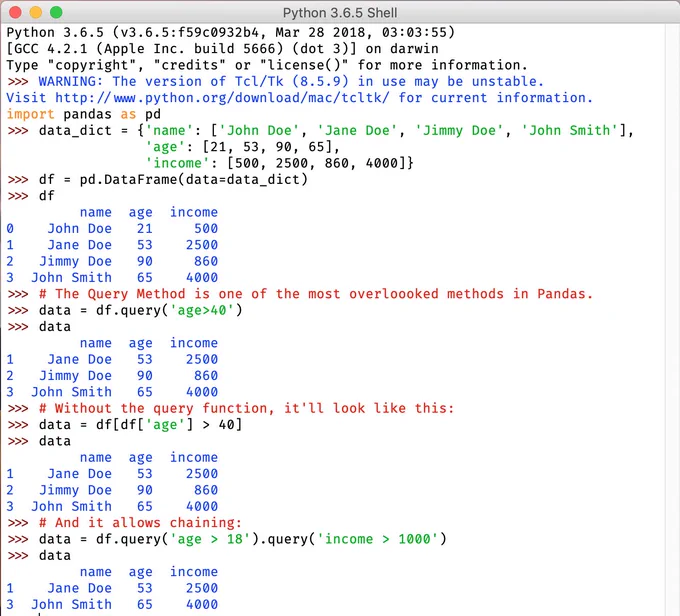Click the row '0 John Doe 21 500'
This screenshot has width=680, height=616.
coord(112,229)
